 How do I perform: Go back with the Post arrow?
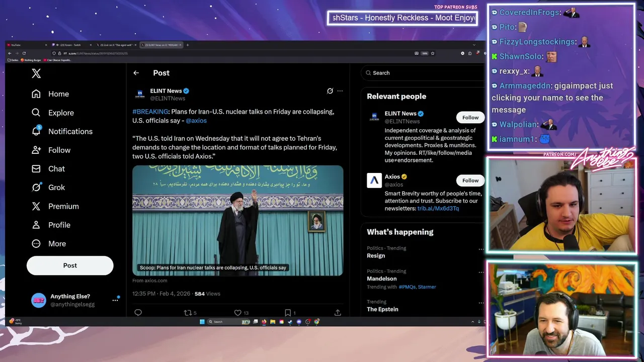coord(136,73)
